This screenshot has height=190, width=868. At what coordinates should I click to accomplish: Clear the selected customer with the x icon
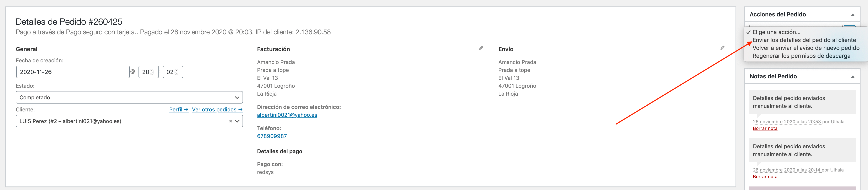230,121
